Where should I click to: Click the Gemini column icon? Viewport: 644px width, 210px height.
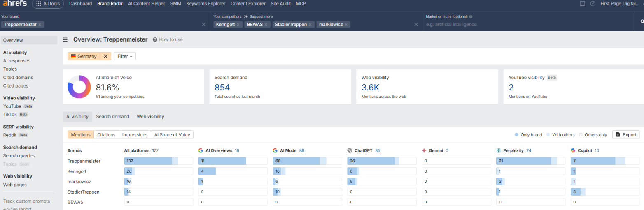424,150
